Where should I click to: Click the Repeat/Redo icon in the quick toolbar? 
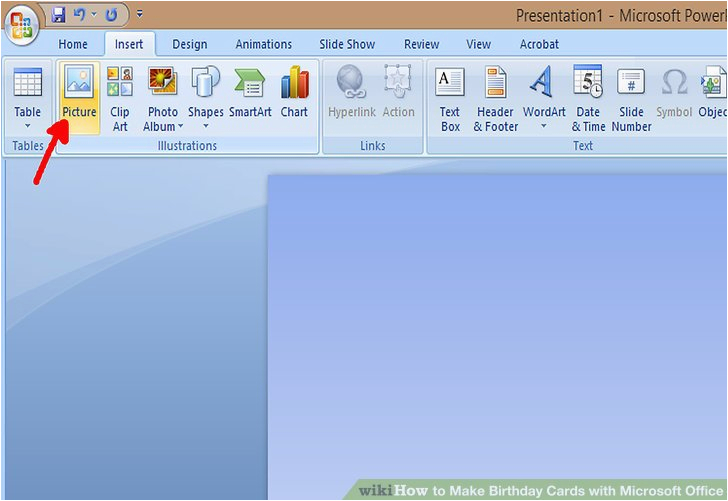[x=111, y=15]
